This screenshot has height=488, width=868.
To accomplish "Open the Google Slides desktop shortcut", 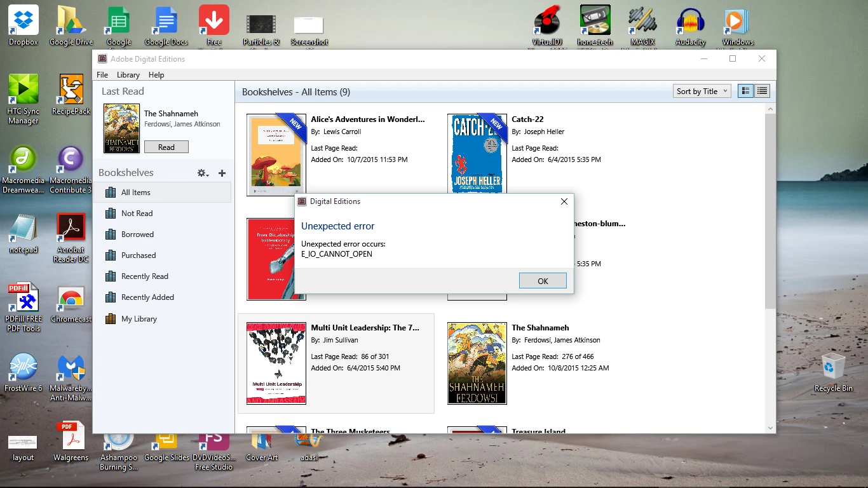I will (166, 447).
